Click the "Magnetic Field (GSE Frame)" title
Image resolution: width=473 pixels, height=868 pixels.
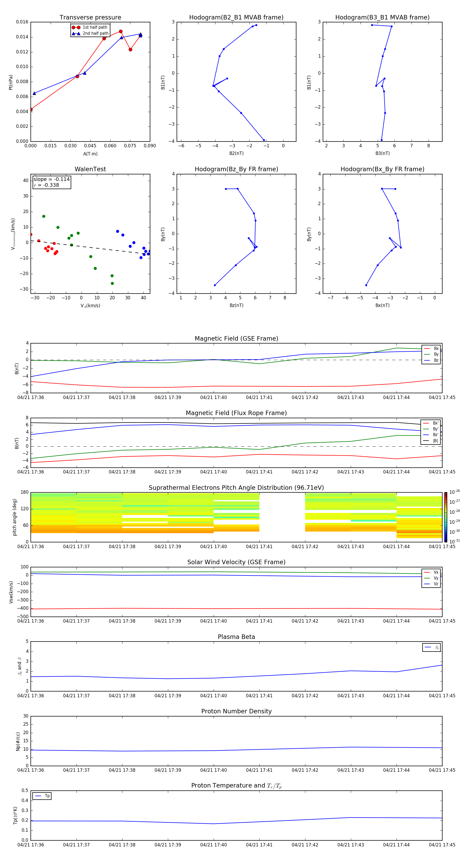pos(236,339)
